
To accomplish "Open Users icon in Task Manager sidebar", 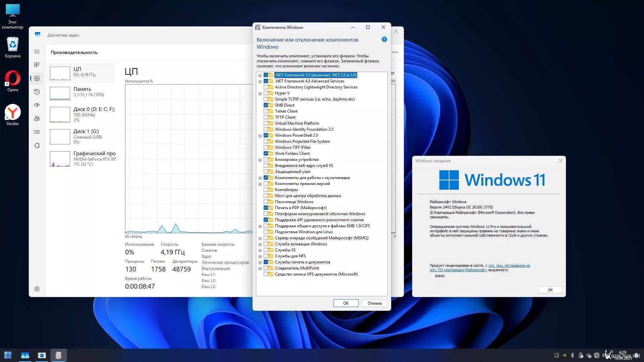I will 37,119.
